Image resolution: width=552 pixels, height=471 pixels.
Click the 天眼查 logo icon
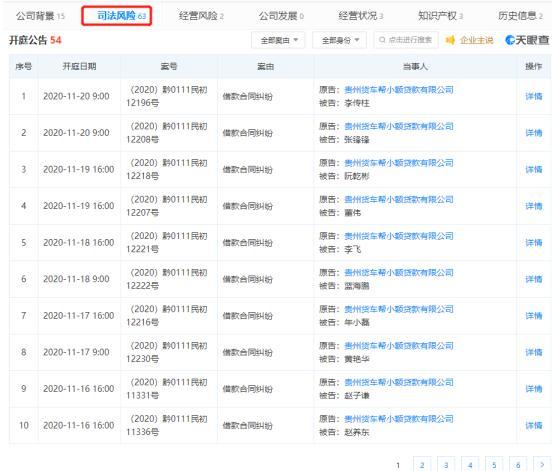pos(510,40)
